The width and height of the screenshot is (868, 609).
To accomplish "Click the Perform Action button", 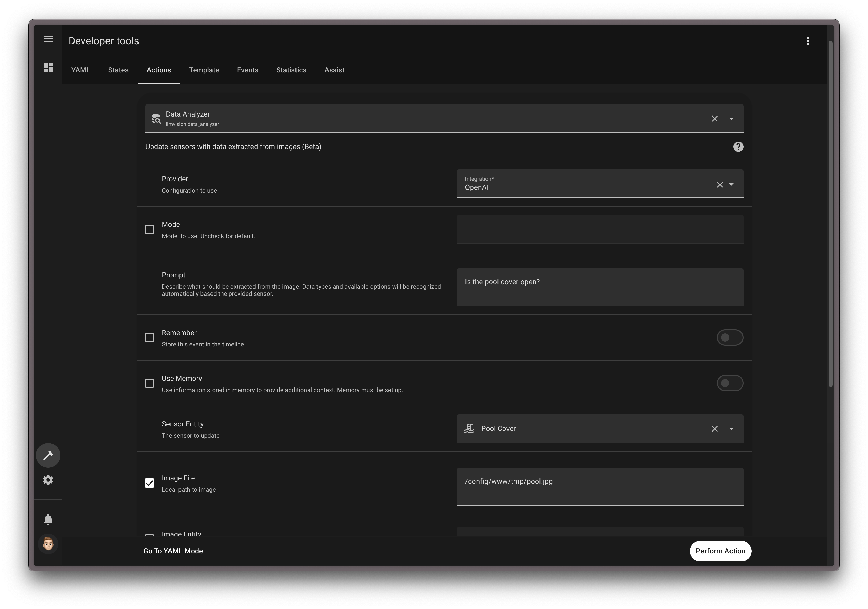I will tap(720, 551).
